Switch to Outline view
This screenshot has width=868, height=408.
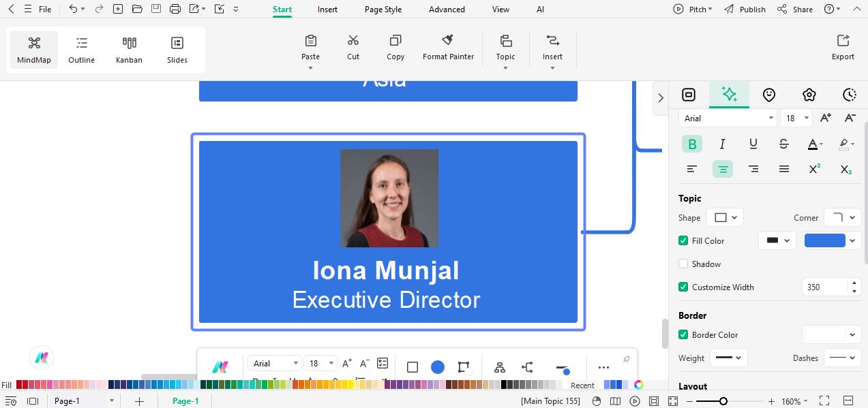click(x=82, y=50)
